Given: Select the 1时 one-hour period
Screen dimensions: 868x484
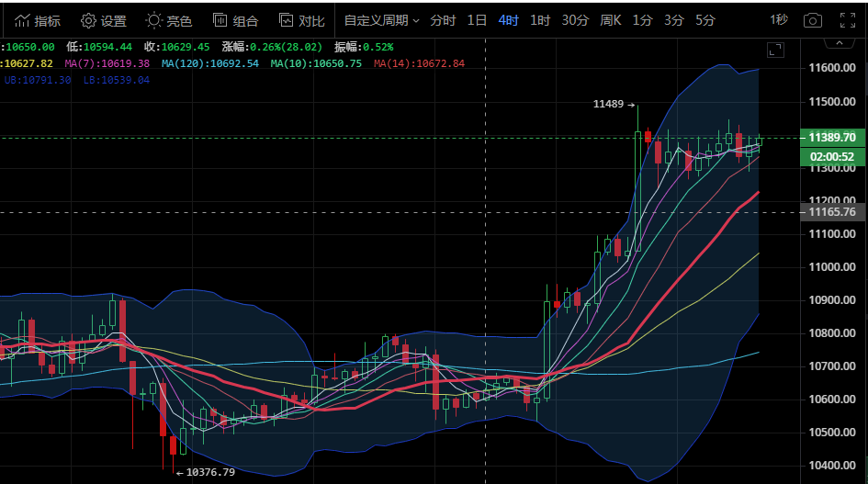Looking at the screenshot, I should pos(540,20).
